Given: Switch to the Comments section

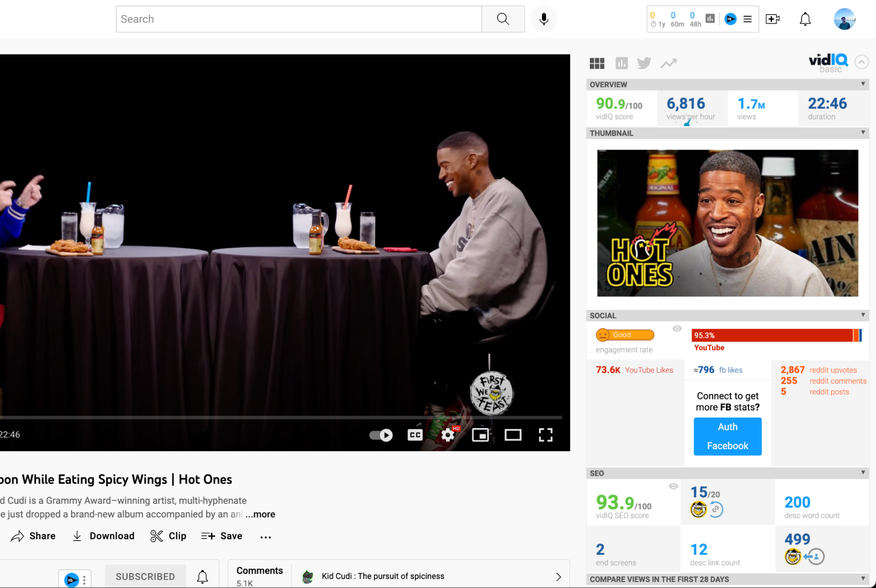Looking at the screenshot, I should (259, 570).
